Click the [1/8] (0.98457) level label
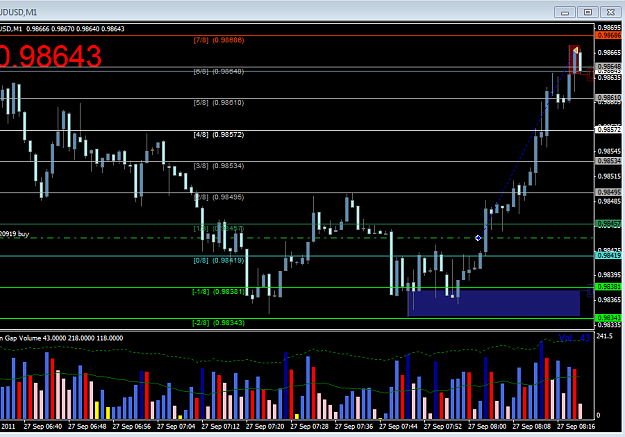Viewport: 625px width, 437px height. tap(219, 228)
